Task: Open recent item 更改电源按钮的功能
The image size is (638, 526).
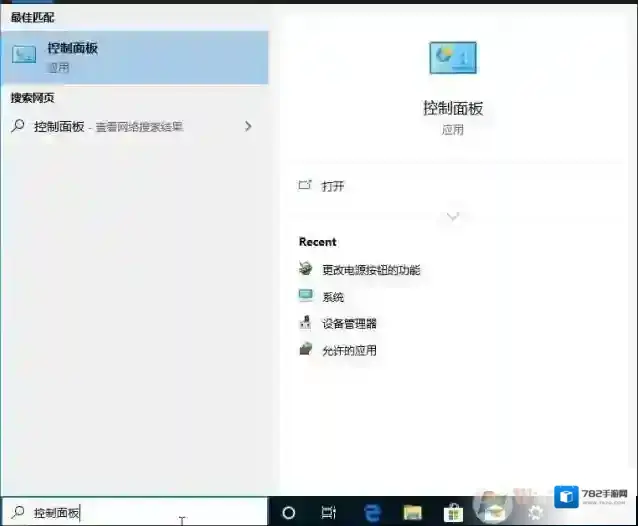Action: coord(371,270)
